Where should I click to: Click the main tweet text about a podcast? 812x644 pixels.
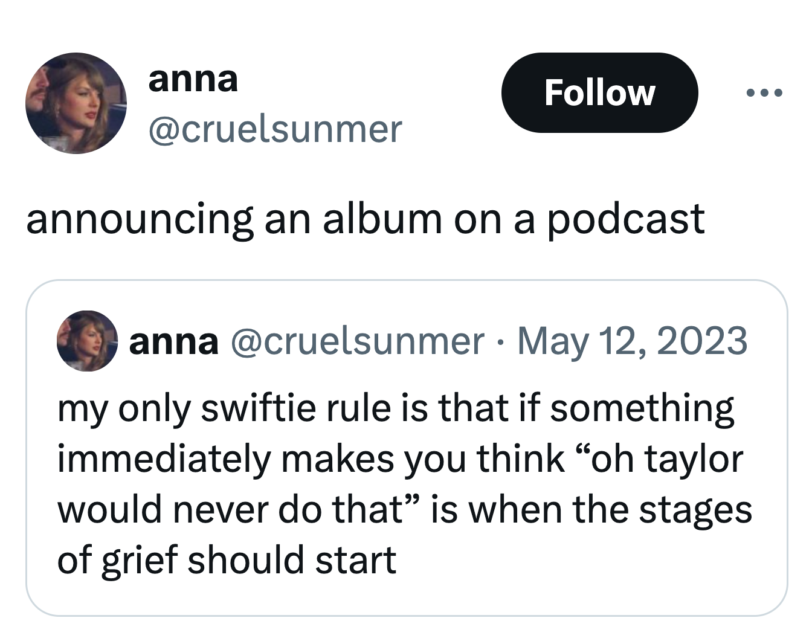365,219
